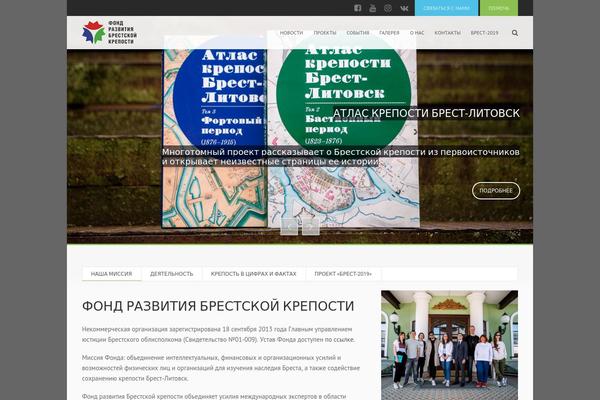
Task: Click the blue atlas volume 3 cover
Action: (214, 132)
